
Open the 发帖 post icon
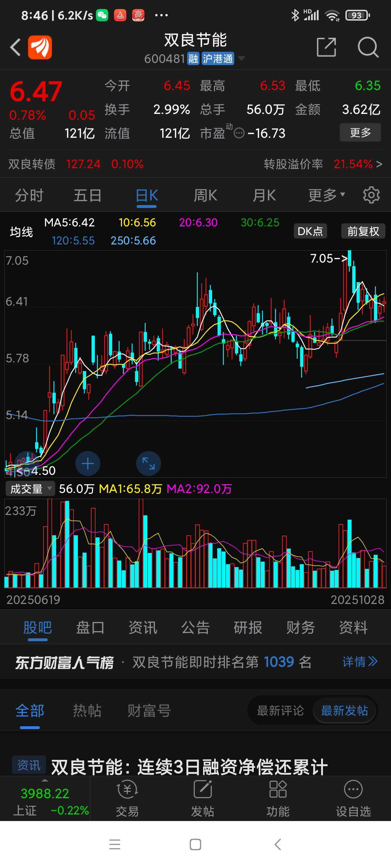click(202, 798)
